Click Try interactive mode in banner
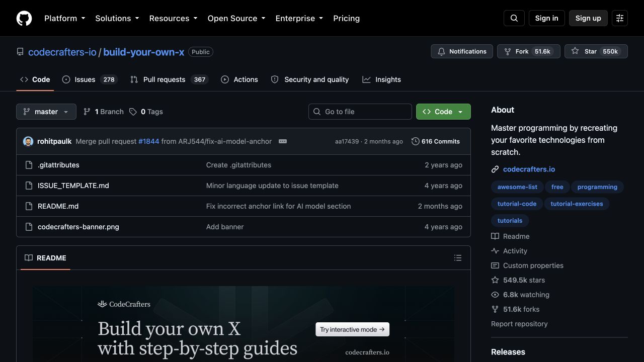Image resolution: width=644 pixels, height=362 pixels. [x=352, y=330]
